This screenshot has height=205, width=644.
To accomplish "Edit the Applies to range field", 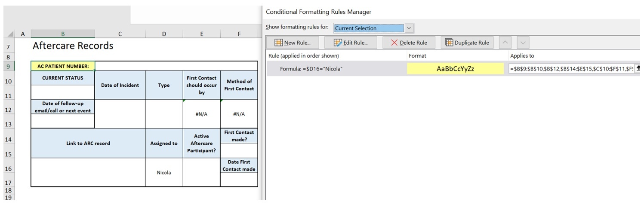I will (x=571, y=68).
